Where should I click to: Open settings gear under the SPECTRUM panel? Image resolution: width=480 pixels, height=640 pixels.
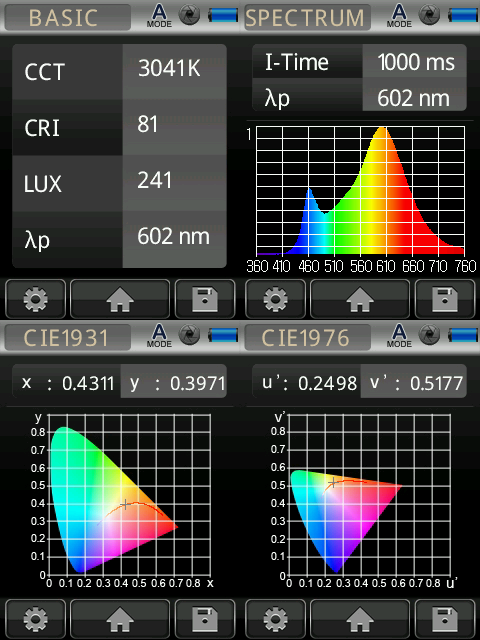(276, 299)
